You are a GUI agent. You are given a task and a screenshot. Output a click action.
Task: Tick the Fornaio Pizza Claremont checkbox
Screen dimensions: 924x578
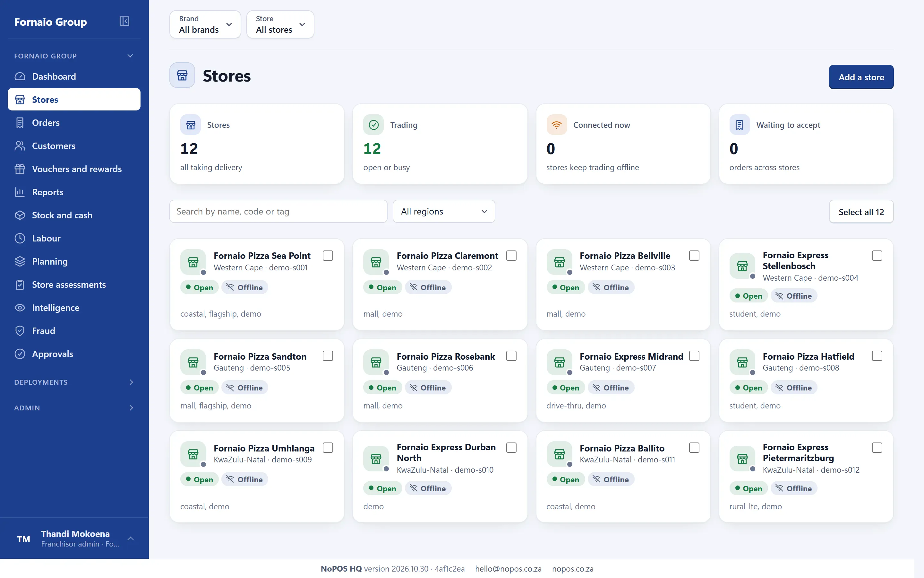click(x=511, y=255)
